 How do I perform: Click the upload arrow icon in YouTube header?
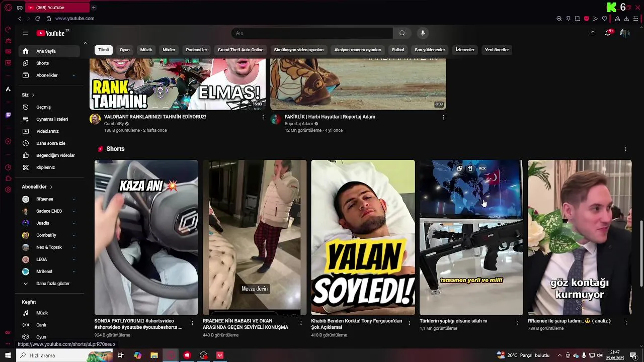click(x=593, y=33)
